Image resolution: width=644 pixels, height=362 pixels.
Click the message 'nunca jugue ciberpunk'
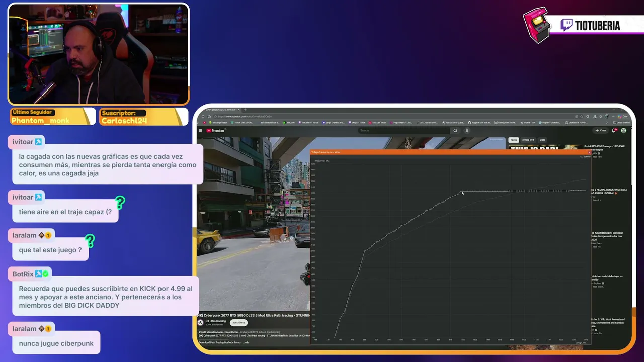click(x=56, y=343)
